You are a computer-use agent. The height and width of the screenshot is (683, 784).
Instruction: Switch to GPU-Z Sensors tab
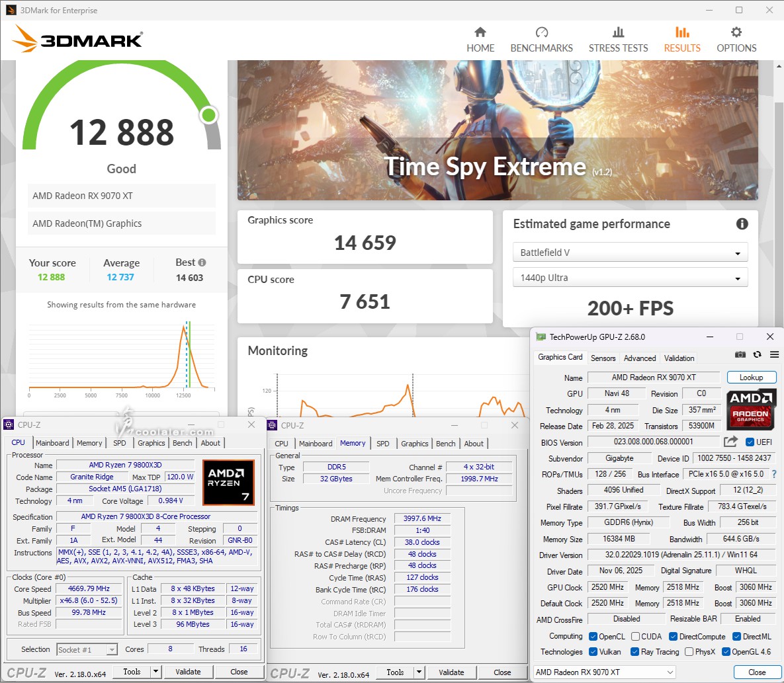pyautogui.click(x=603, y=358)
